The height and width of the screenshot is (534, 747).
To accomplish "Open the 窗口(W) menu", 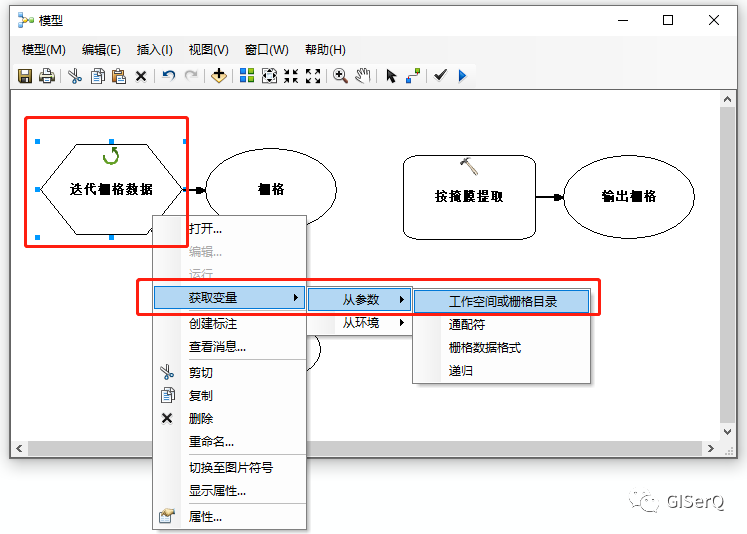I will tap(266, 50).
